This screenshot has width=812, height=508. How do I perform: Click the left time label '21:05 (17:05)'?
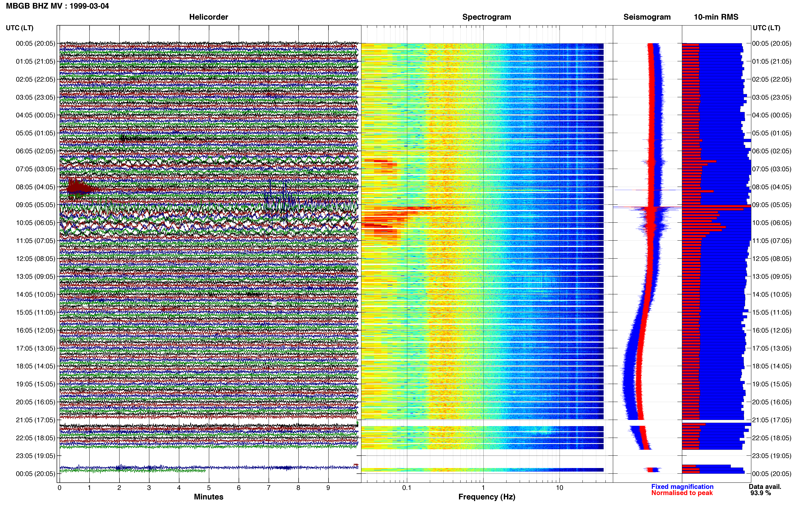pyautogui.click(x=35, y=420)
